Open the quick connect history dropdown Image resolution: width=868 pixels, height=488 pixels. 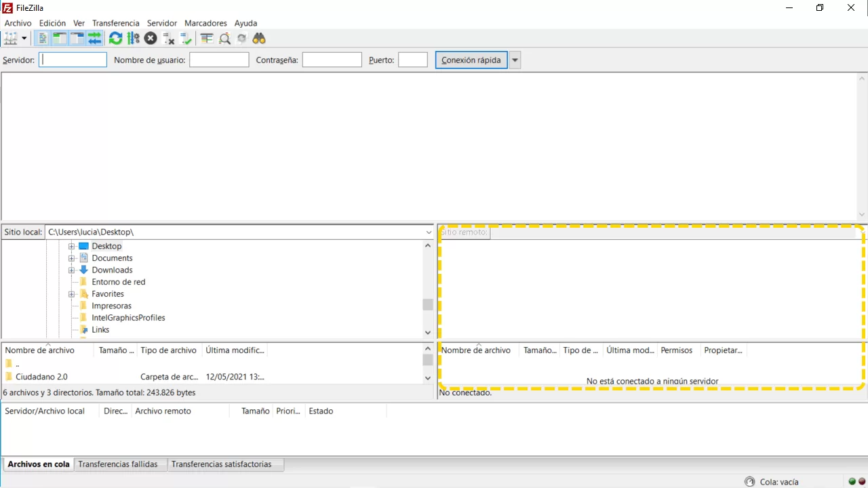(x=515, y=60)
